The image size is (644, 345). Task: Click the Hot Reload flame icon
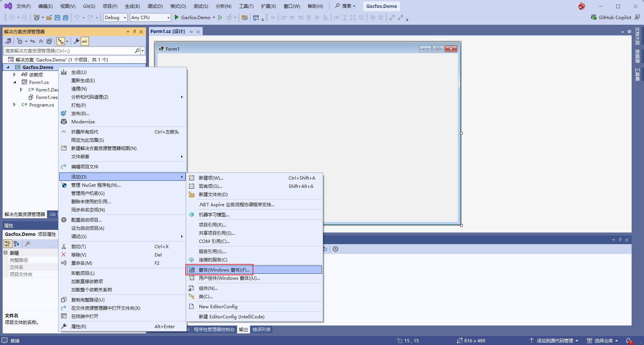coord(229,17)
